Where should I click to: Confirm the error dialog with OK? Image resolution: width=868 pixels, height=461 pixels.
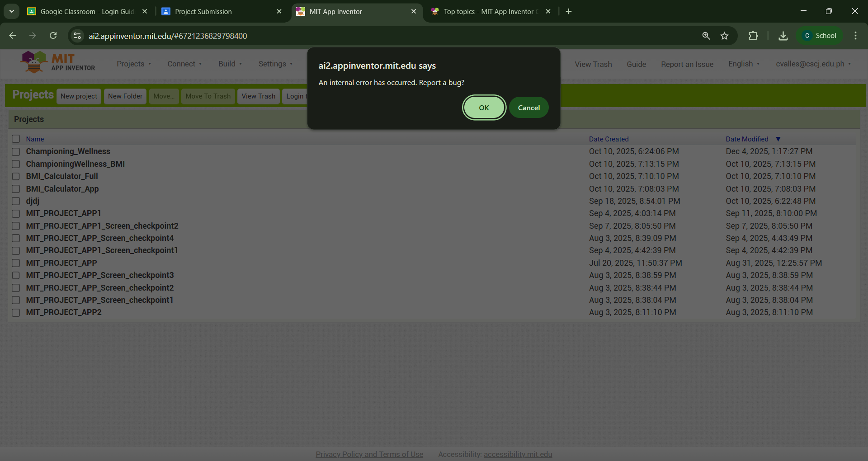(x=484, y=108)
